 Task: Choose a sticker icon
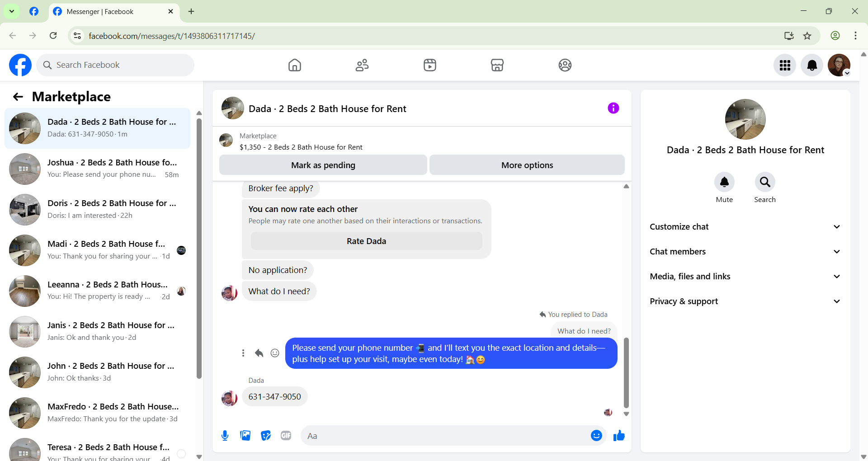[266, 436]
